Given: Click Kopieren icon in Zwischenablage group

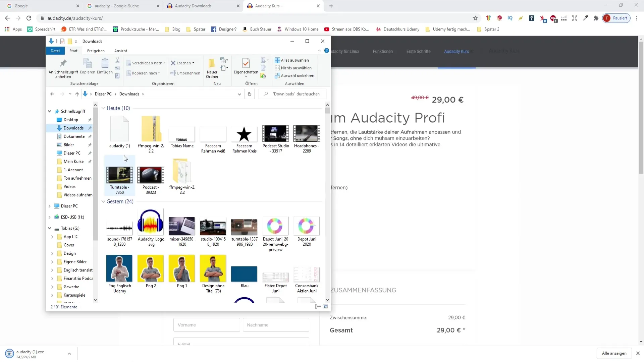Looking at the screenshot, I should (x=88, y=66).
